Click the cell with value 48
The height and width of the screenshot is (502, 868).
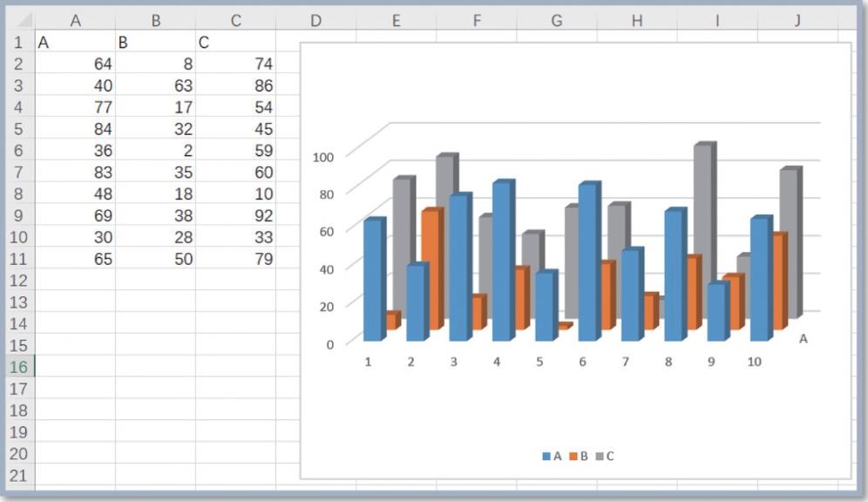coord(75,193)
